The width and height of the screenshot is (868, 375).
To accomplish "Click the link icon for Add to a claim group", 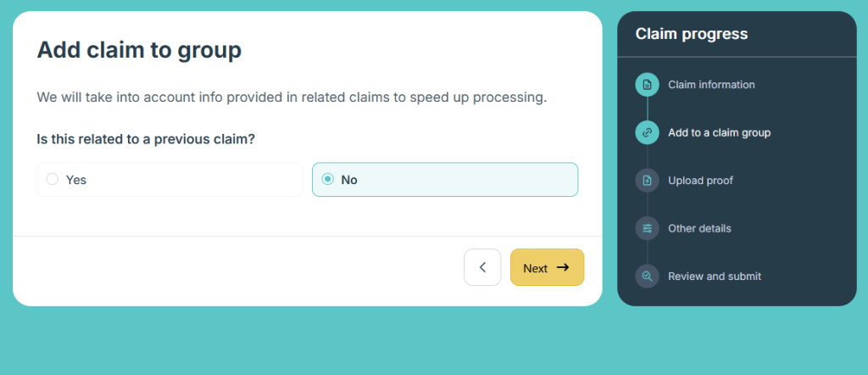I will tap(647, 132).
